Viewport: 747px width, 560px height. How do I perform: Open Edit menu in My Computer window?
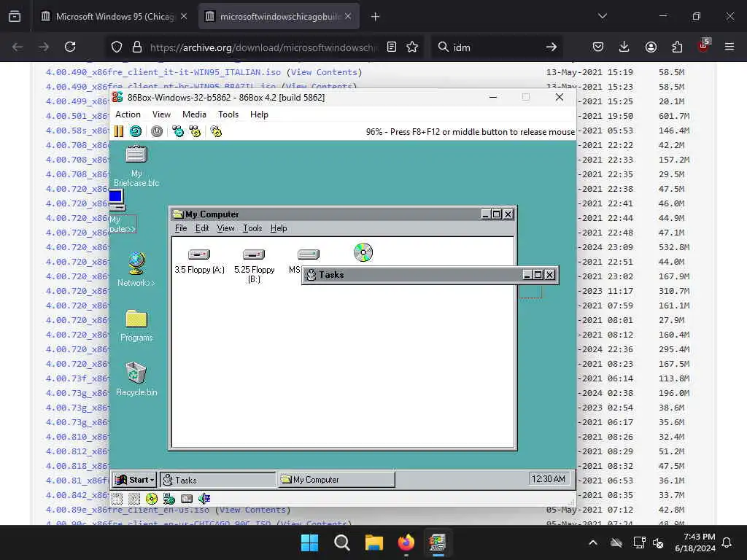pos(202,228)
